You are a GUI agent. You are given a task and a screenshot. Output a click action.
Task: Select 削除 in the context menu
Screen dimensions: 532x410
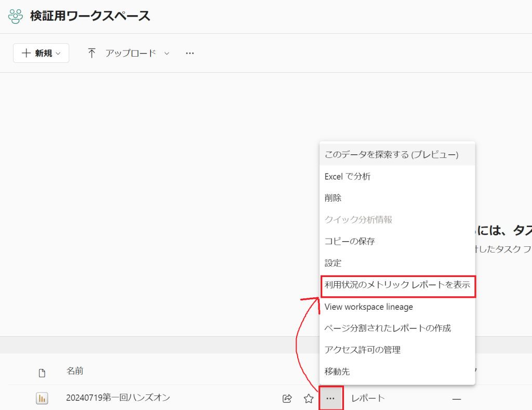coord(333,198)
